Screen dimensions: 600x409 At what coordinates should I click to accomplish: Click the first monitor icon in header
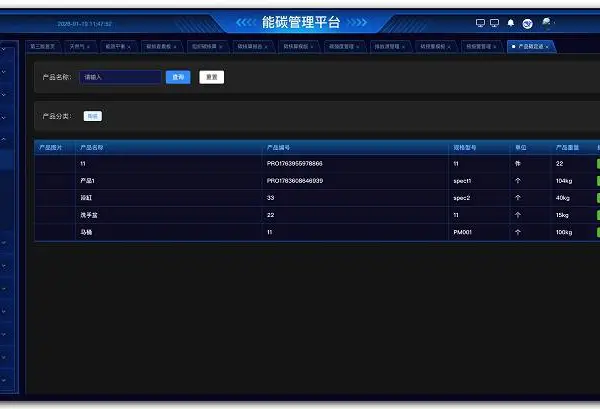[x=480, y=23]
